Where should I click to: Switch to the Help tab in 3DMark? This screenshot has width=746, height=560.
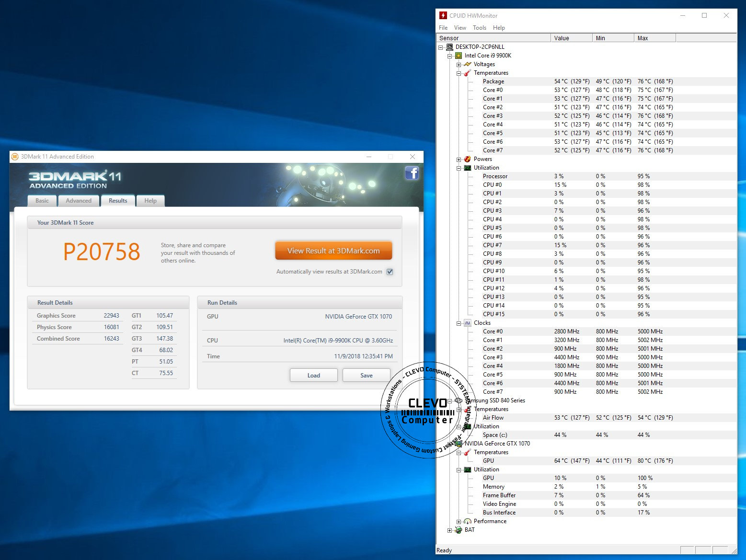[150, 201]
